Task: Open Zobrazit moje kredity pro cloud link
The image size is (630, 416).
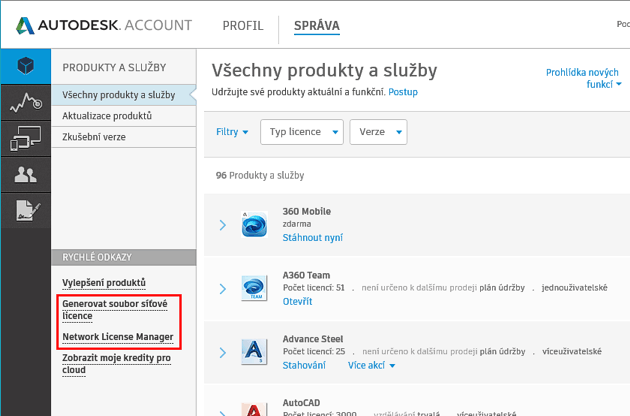Action: [x=116, y=364]
